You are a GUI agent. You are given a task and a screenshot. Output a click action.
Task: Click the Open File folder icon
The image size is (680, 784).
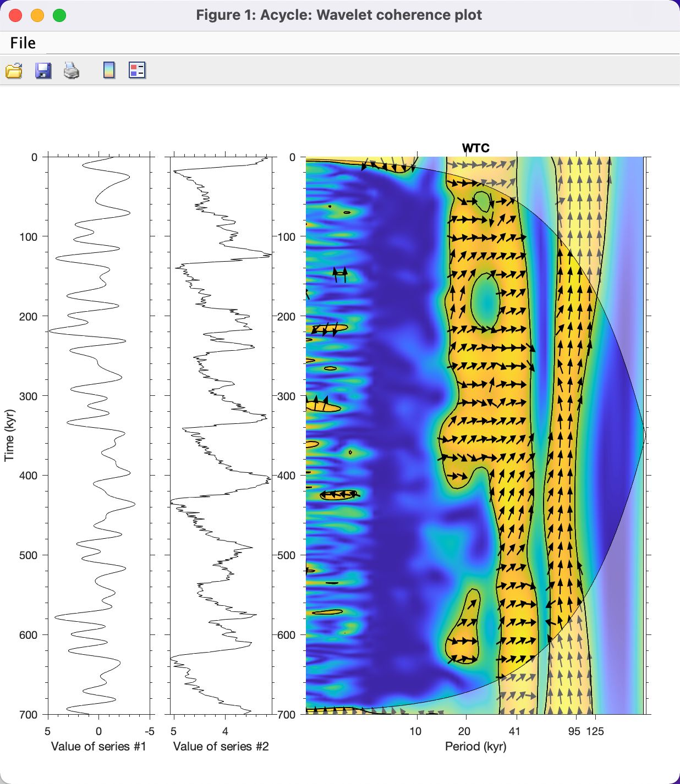[x=14, y=70]
